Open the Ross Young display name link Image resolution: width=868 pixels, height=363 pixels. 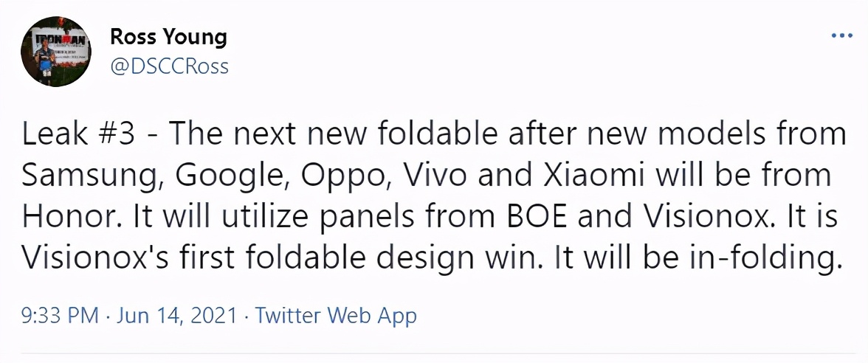pyautogui.click(x=168, y=36)
